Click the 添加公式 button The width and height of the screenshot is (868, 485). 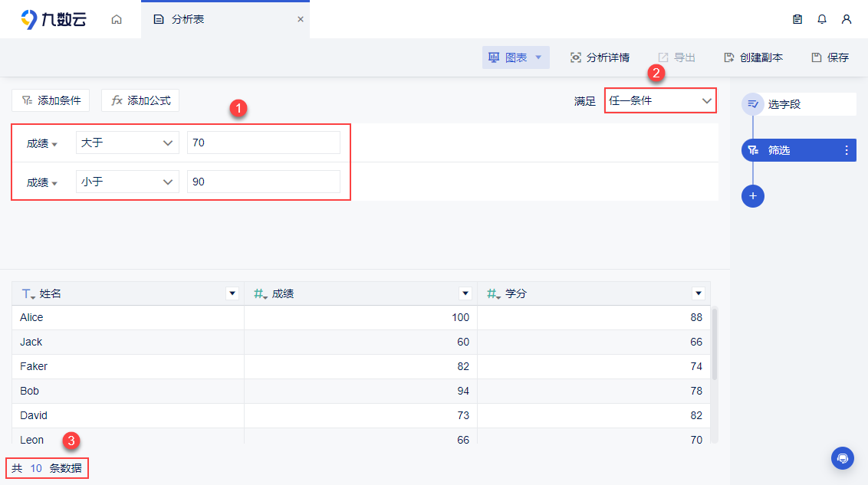pos(140,100)
